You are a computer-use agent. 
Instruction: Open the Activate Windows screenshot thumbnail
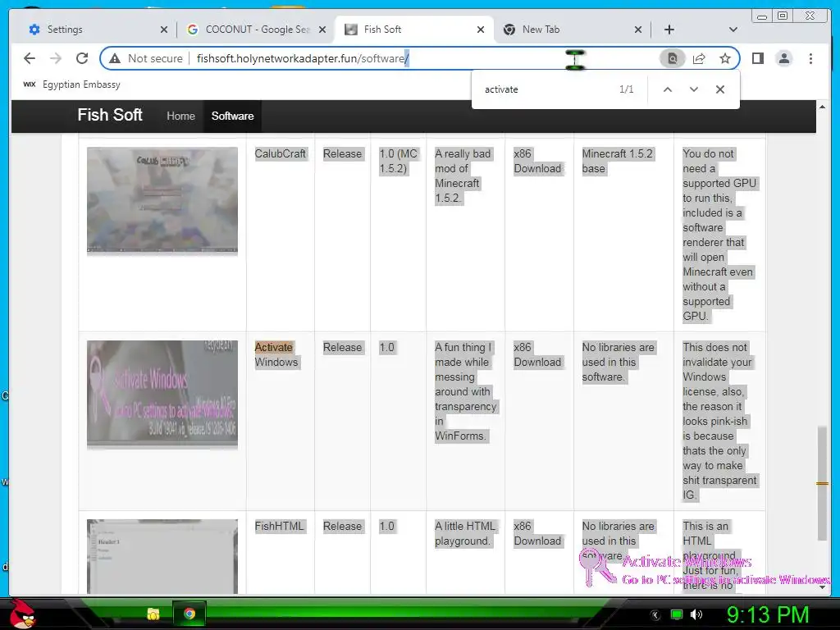point(162,394)
